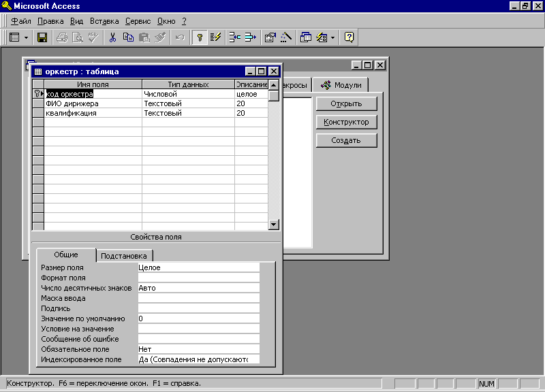This screenshot has height=392, width=545.
Task: Switch to the Подстановка tab
Action: click(124, 256)
